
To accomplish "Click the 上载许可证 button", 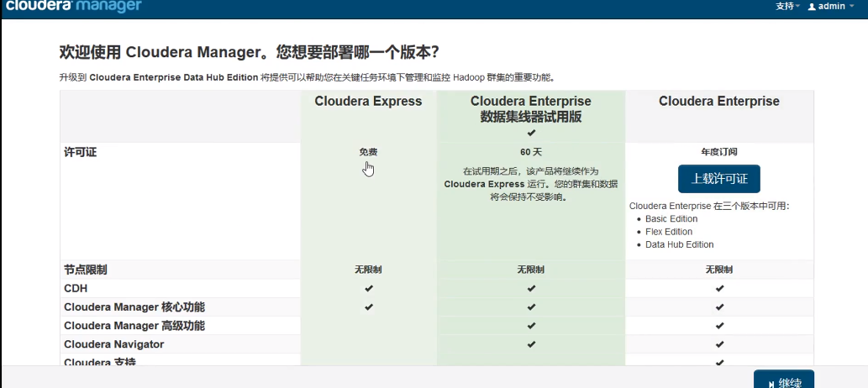I will [719, 179].
